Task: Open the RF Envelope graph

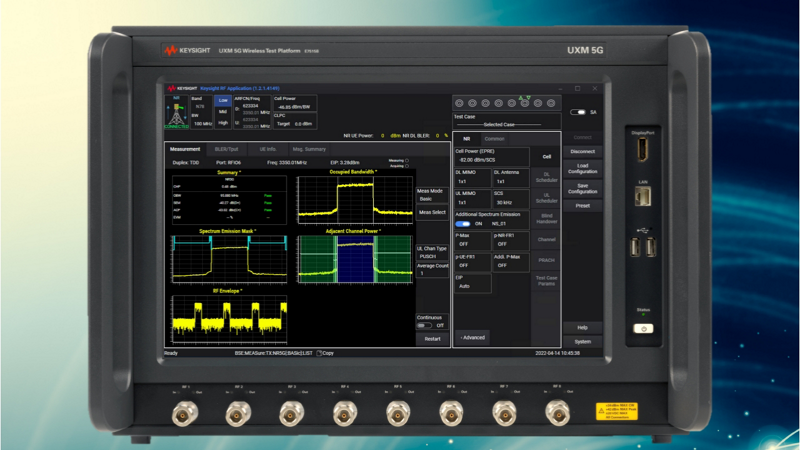Action: [229, 317]
